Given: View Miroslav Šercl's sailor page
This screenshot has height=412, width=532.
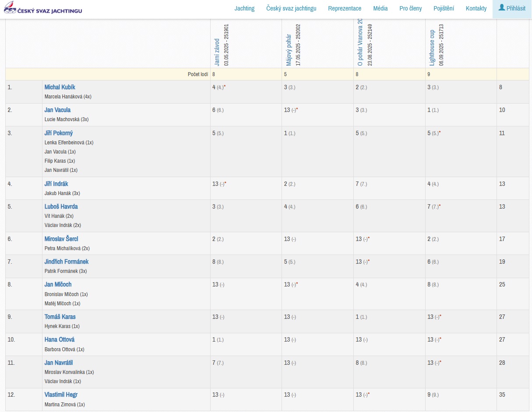Looking at the screenshot, I should (x=61, y=239).
